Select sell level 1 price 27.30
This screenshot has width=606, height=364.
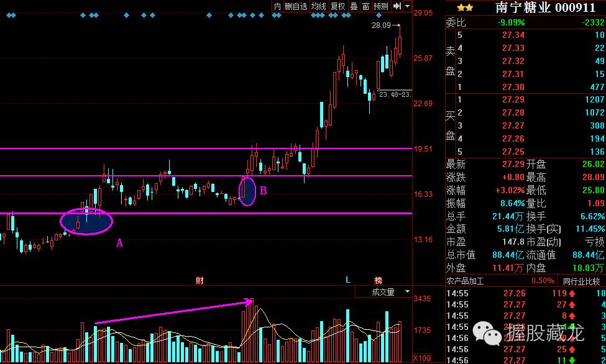[513, 87]
